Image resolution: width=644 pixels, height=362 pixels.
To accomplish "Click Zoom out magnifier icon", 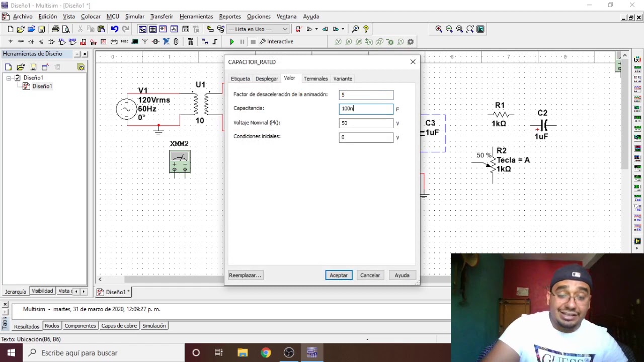I will point(449,29).
